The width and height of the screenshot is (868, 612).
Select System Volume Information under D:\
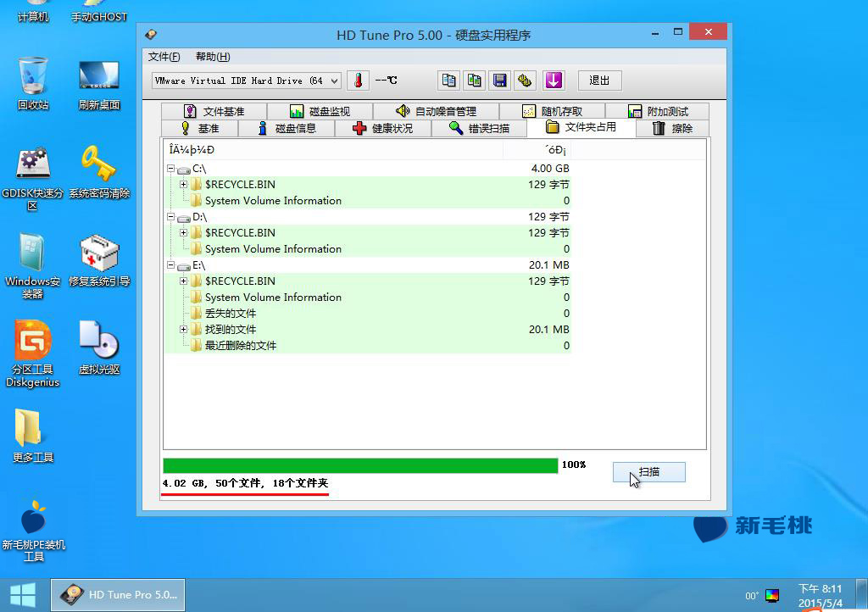[368, 248]
